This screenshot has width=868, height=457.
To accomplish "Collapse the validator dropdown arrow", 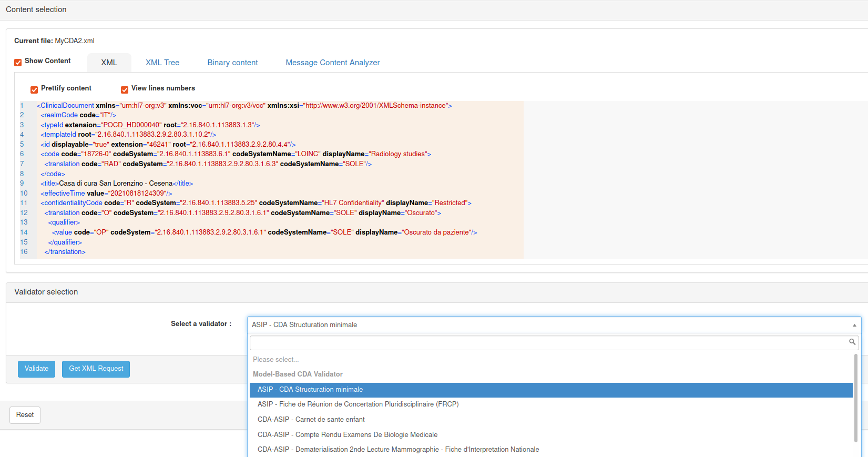I will (x=854, y=325).
